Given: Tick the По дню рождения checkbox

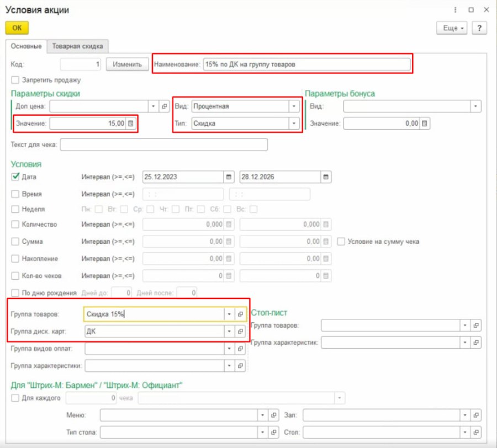Looking at the screenshot, I should pos(15,293).
